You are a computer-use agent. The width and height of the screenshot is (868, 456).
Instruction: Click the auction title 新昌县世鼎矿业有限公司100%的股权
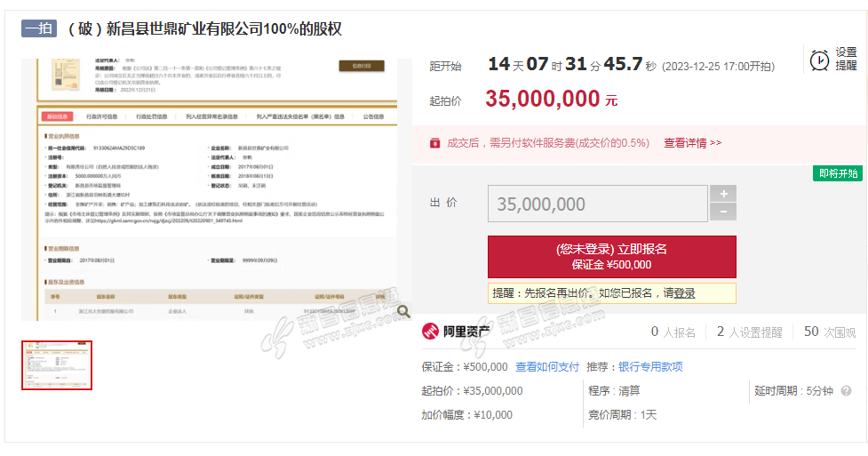point(204,28)
